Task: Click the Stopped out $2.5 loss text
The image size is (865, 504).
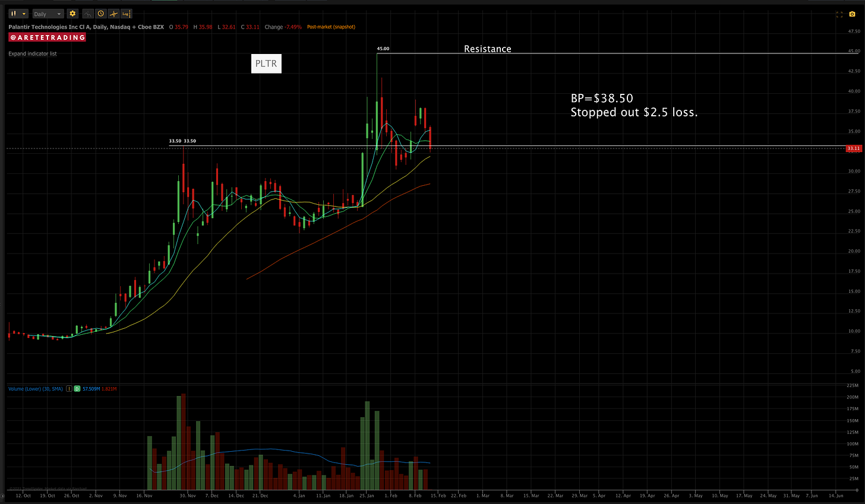Action: coord(634,112)
